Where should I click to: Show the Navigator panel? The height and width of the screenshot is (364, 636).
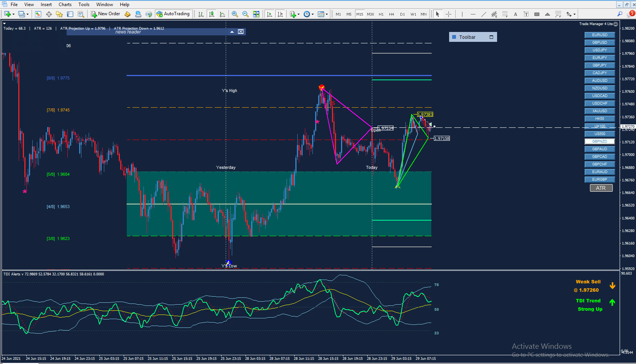coord(59,14)
